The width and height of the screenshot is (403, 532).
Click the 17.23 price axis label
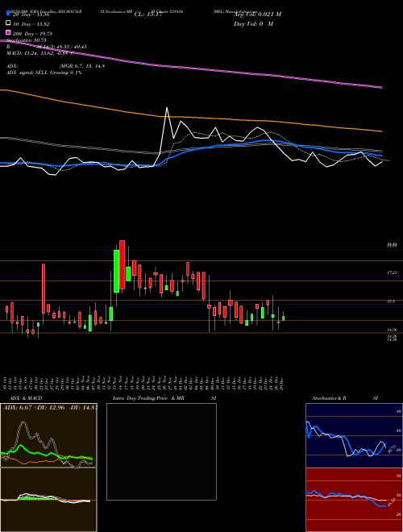(393, 272)
